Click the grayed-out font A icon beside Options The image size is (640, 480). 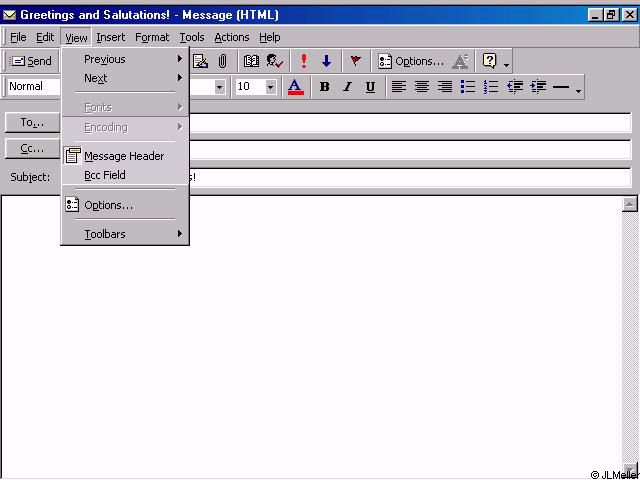point(460,61)
